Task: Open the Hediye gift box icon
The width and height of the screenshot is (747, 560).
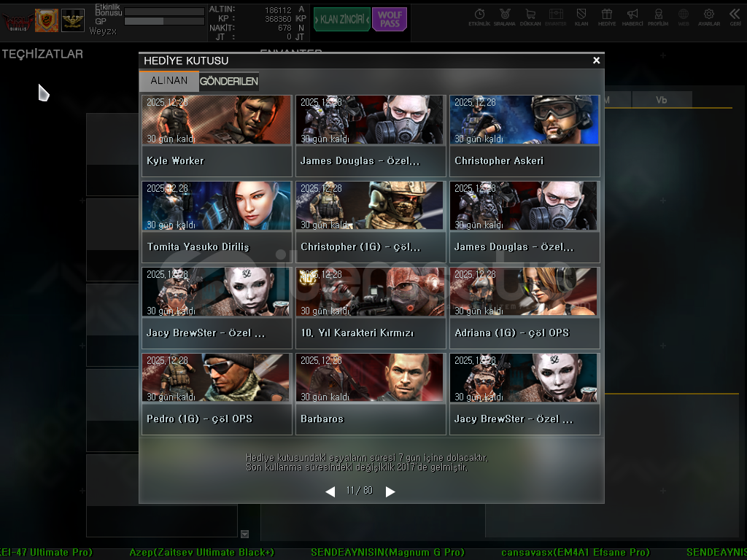Action: (x=607, y=17)
